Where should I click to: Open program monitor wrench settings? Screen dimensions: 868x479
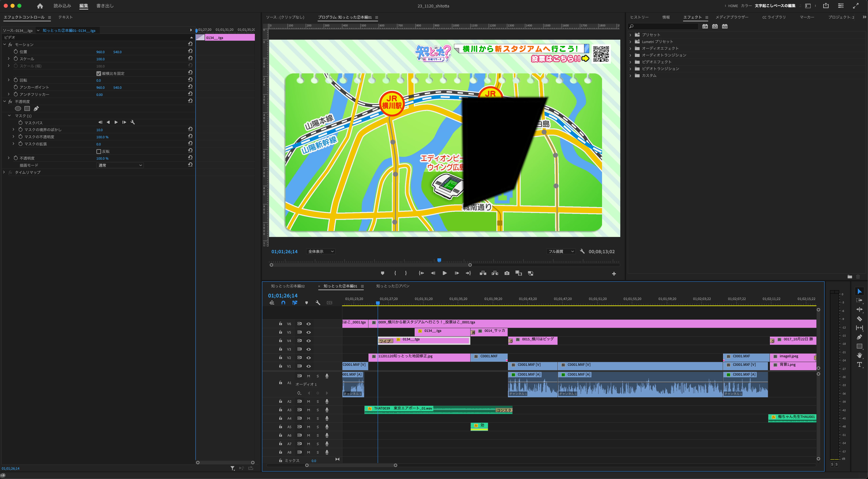[582, 252]
